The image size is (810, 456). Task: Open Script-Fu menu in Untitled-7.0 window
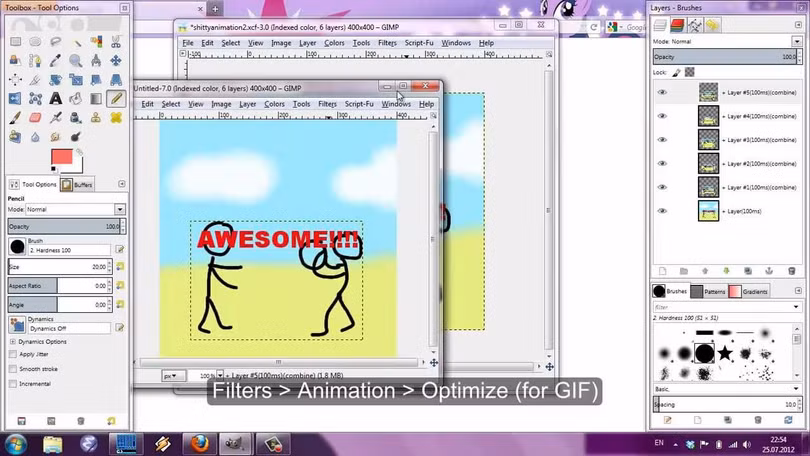tap(359, 104)
